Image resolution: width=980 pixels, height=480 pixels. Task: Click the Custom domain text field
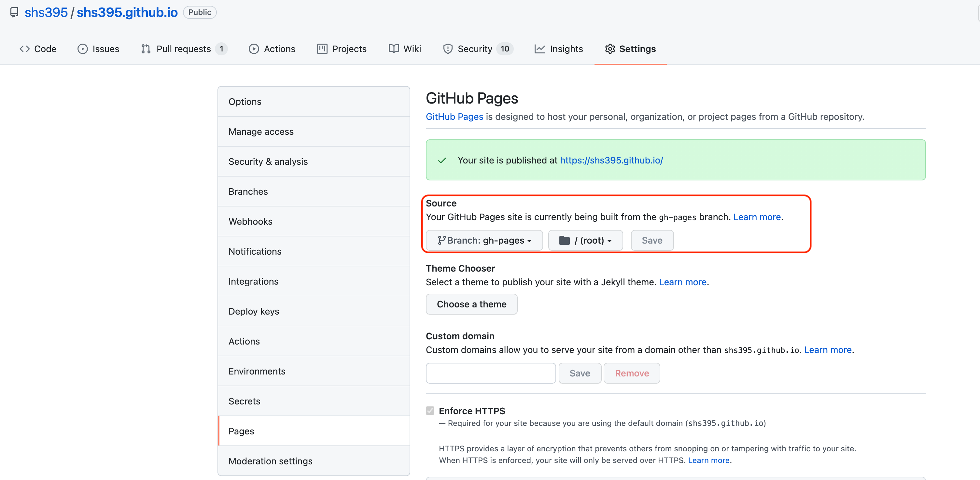[x=491, y=373]
